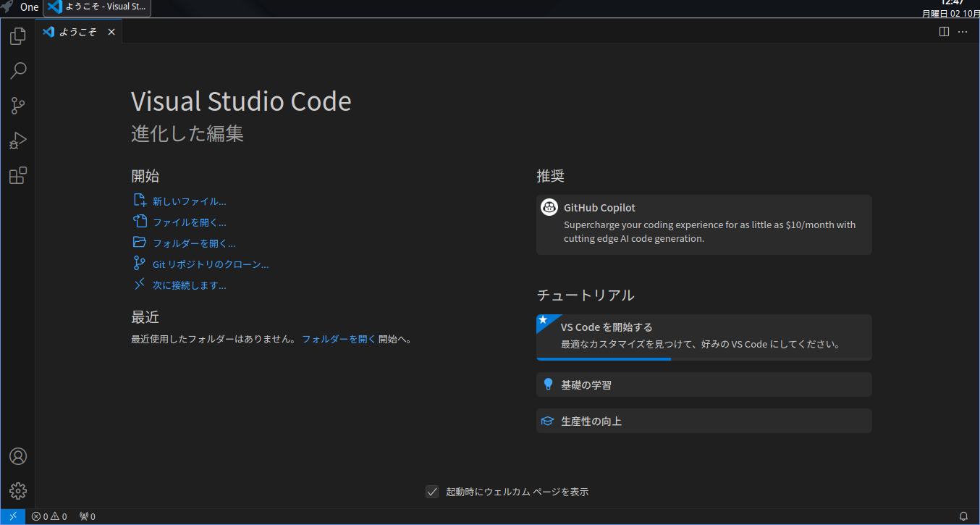Click the 進化した編集 subtitle
The height and width of the screenshot is (525, 980).
coord(187,134)
